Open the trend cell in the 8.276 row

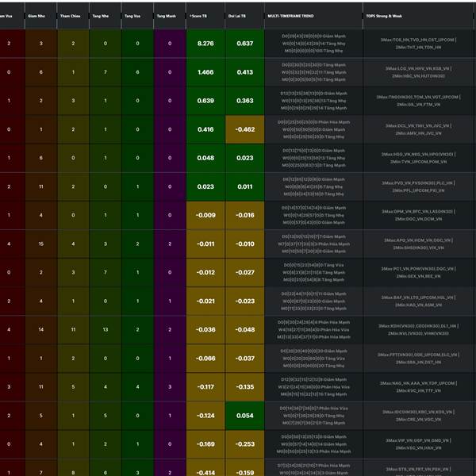313,44
